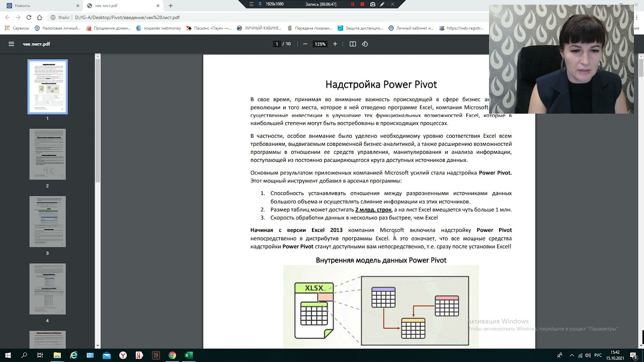This screenshot has width=644, height=362.
Task: Select page 3 thumbnail
Action: tap(47, 222)
